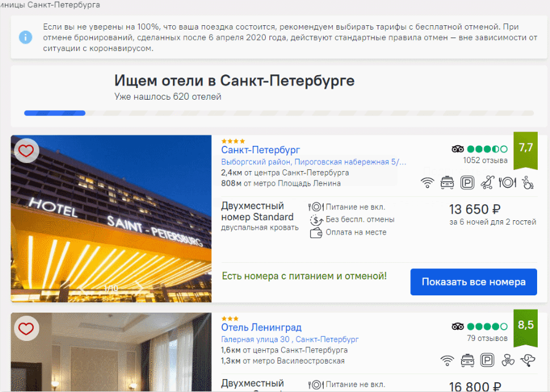
Task: Click the green 7,7 rating badge
Action: point(525,150)
